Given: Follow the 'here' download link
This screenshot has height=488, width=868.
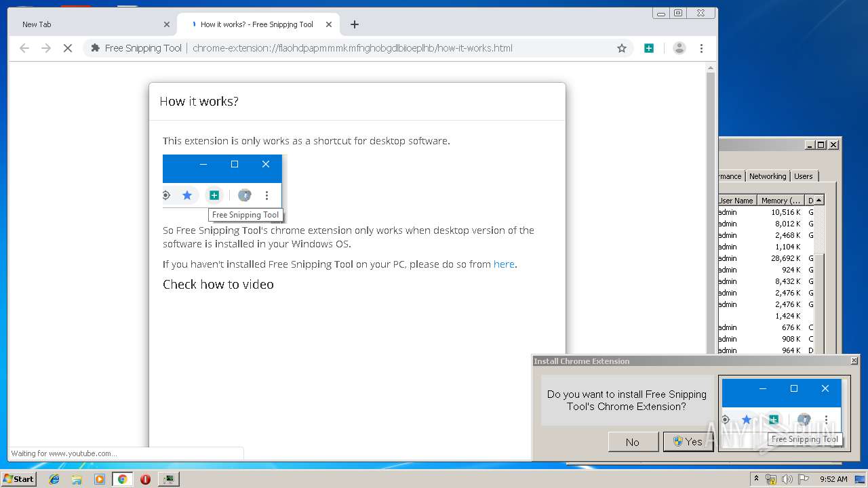Looking at the screenshot, I should click(504, 264).
